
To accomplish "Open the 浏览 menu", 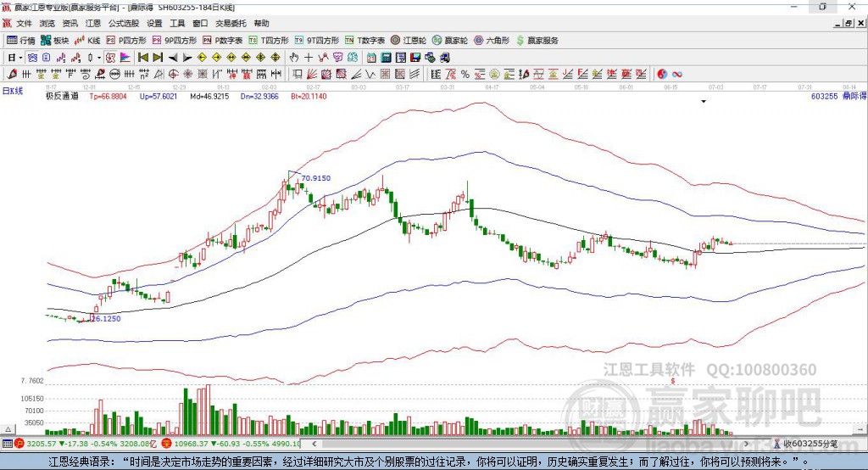I will 47,23.
